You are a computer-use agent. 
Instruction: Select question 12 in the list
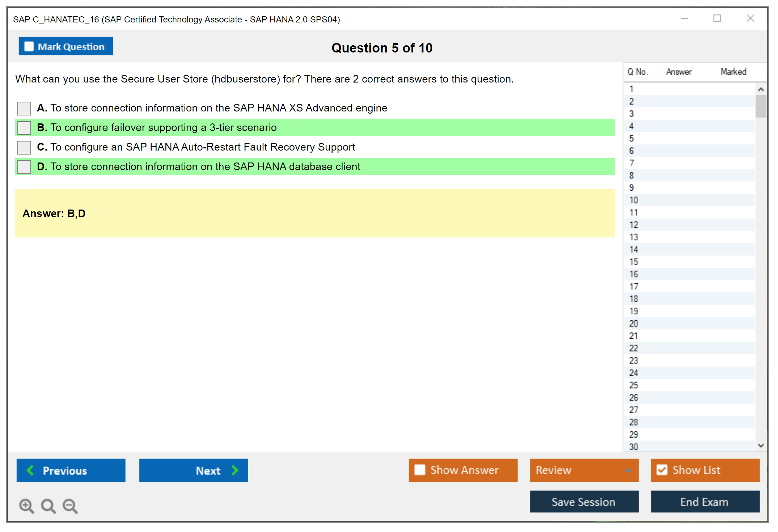pyautogui.click(x=634, y=225)
